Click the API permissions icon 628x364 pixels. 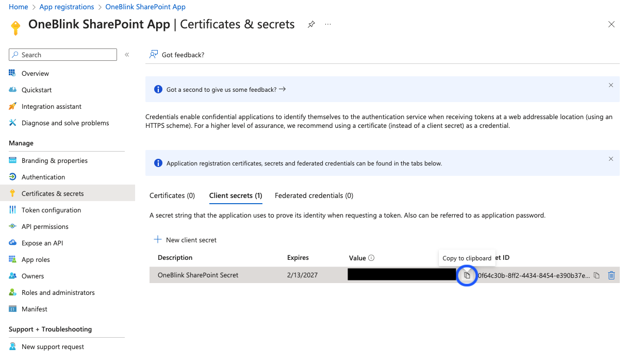tap(12, 226)
